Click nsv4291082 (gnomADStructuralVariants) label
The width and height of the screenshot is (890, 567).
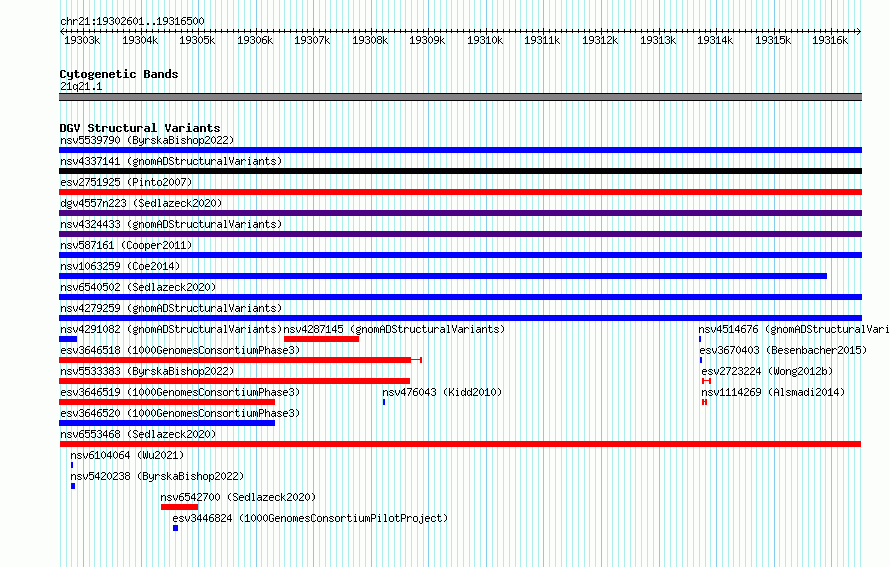(x=171, y=329)
